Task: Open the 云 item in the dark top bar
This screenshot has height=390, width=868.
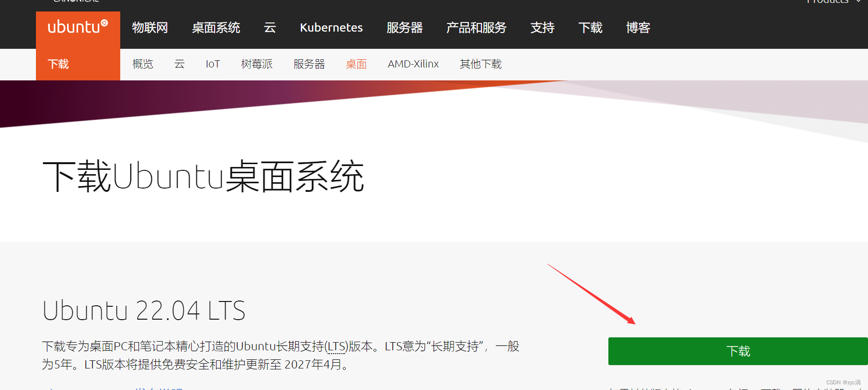Action: (270, 28)
